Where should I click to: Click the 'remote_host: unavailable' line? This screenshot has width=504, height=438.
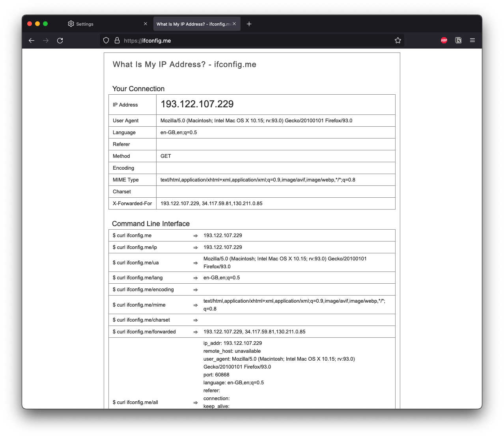click(x=232, y=351)
